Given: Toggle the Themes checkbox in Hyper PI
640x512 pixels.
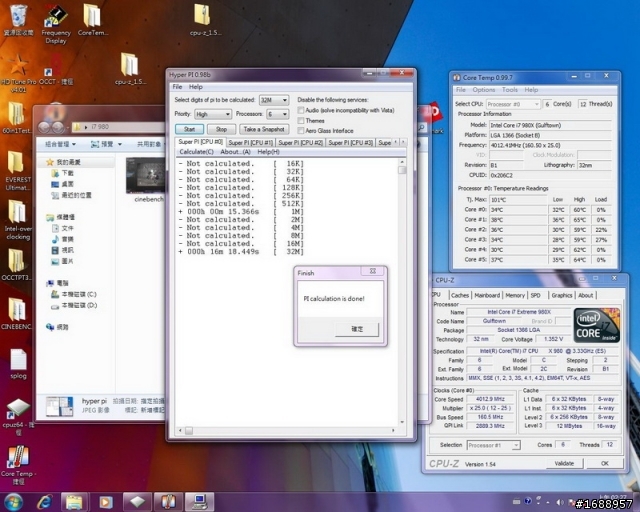Looking at the screenshot, I should pos(301,120).
